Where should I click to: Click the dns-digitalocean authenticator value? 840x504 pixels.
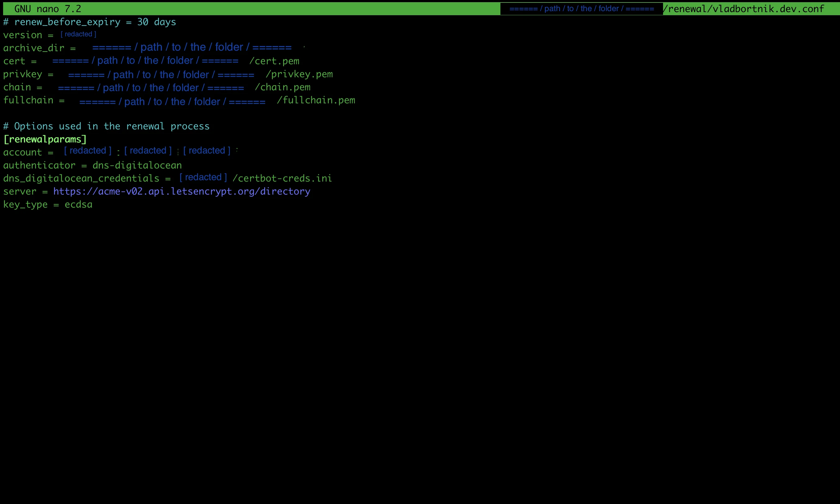137,165
